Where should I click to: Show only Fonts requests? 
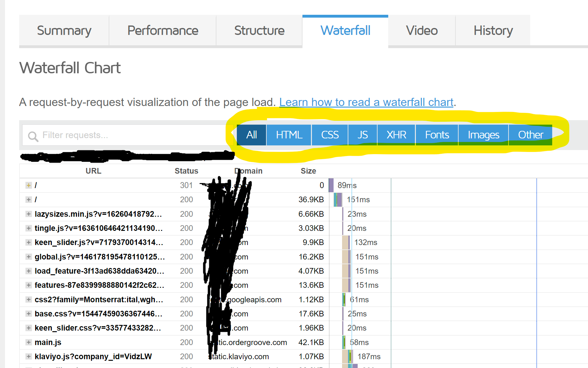[x=437, y=135]
